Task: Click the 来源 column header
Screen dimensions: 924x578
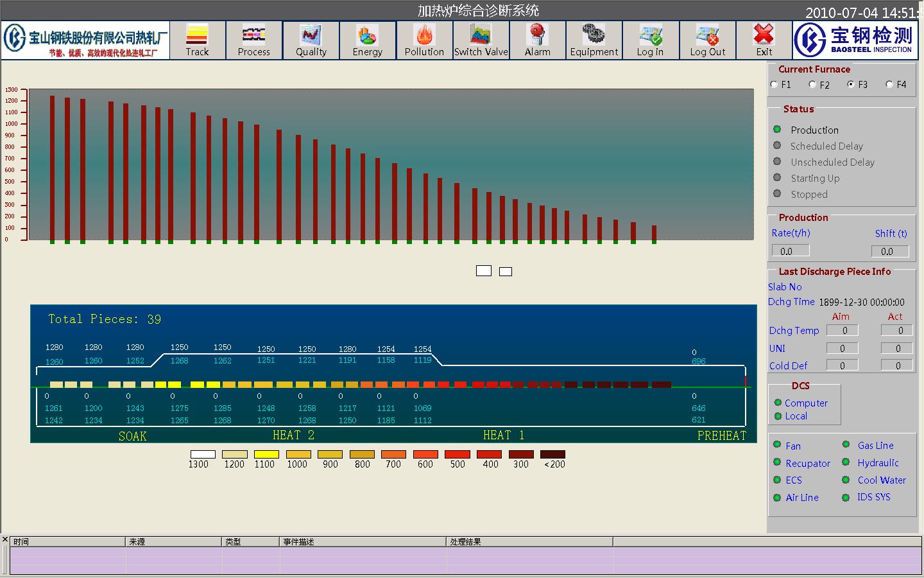Action: [173, 541]
